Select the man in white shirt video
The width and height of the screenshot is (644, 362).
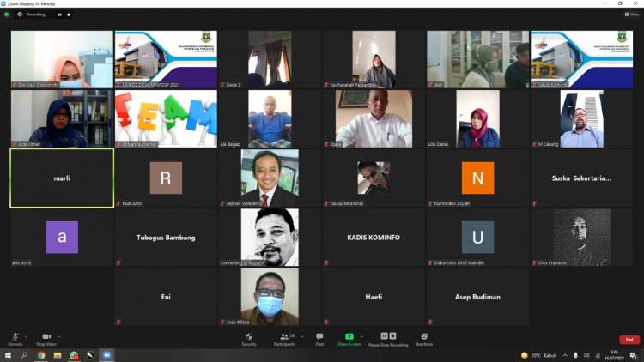(x=374, y=118)
